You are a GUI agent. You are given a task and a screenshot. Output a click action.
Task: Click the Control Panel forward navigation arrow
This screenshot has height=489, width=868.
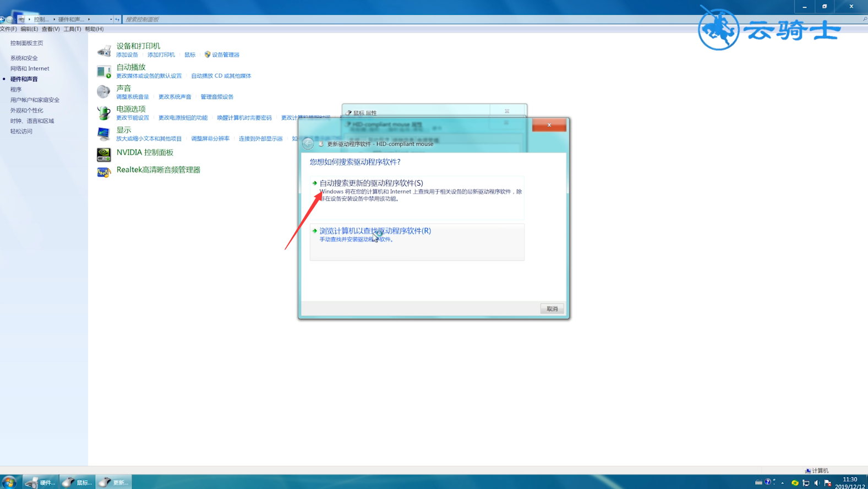click(10, 19)
